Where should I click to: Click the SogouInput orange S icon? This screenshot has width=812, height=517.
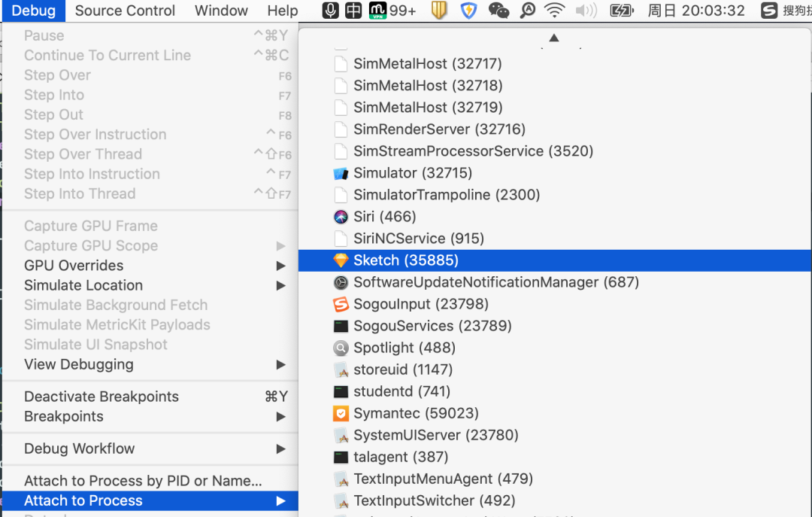point(341,304)
